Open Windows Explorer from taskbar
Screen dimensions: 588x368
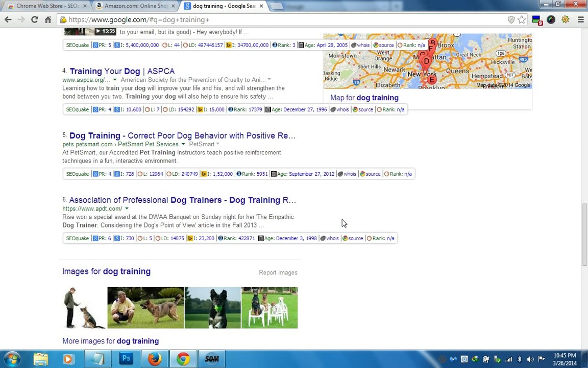[40, 359]
